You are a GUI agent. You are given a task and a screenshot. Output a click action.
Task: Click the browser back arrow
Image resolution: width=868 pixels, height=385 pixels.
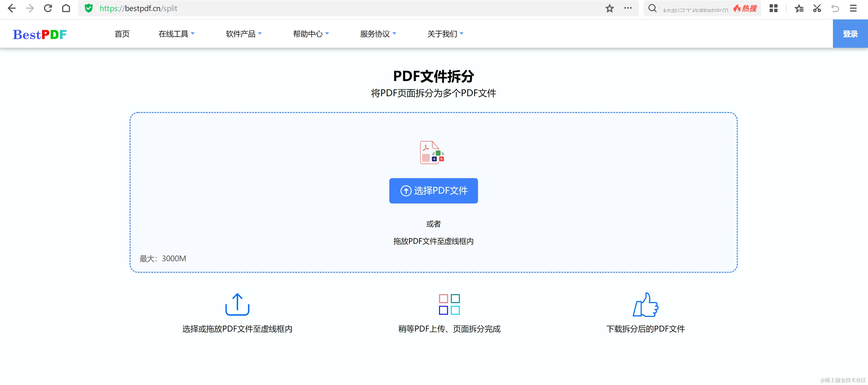(12, 8)
